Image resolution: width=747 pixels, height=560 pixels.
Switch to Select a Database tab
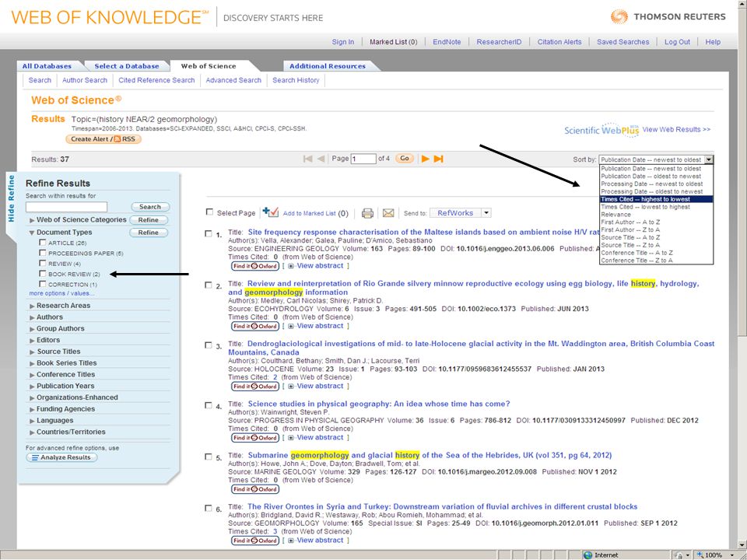pos(127,66)
